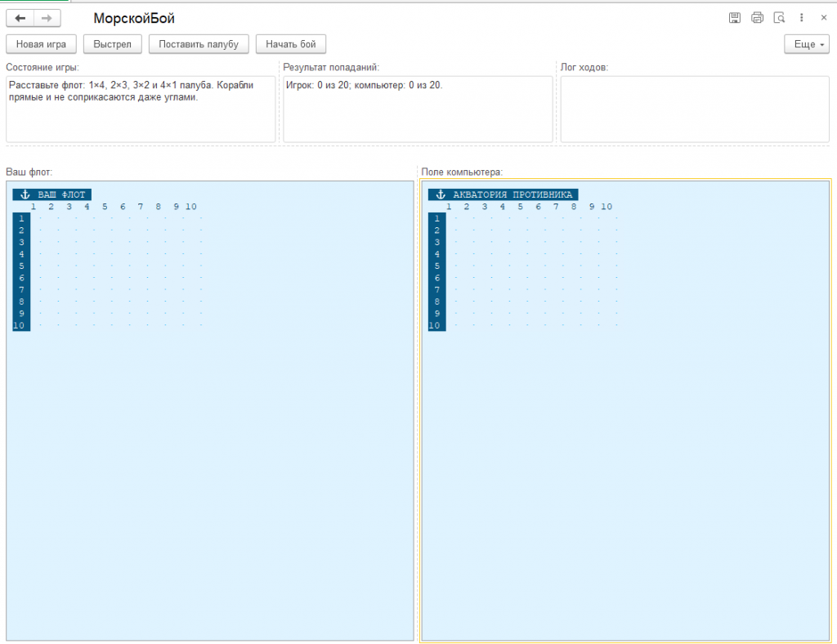This screenshot has height=644, width=837.
Task: Click the Начать бой button
Action: [x=291, y=44]
